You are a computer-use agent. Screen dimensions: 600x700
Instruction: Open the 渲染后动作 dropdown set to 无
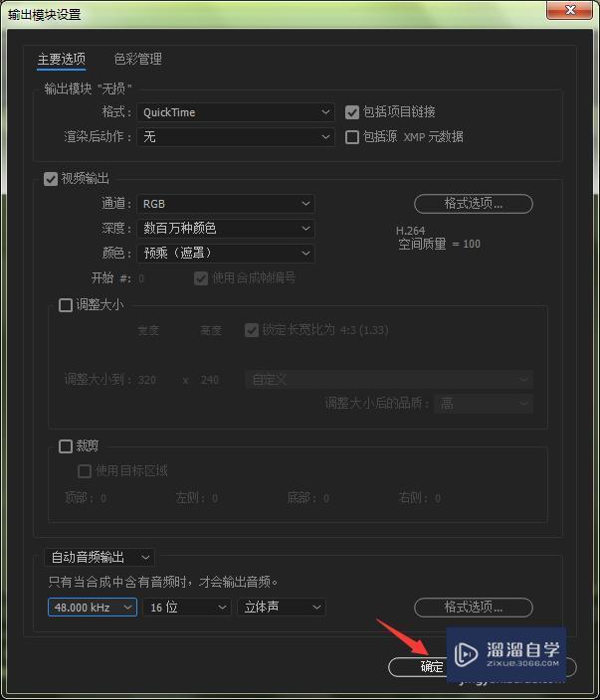(236, 136)
